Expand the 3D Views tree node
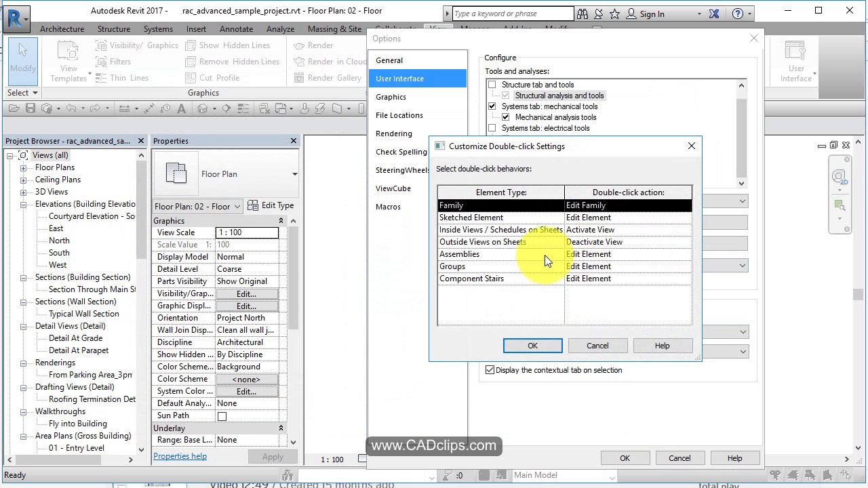 [x=23, y=192]
